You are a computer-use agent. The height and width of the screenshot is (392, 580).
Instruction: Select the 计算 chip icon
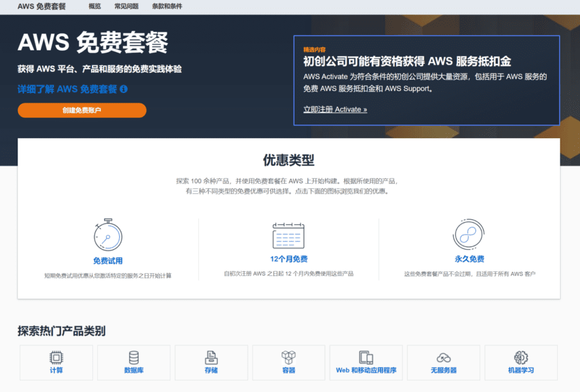coord(56,357)
